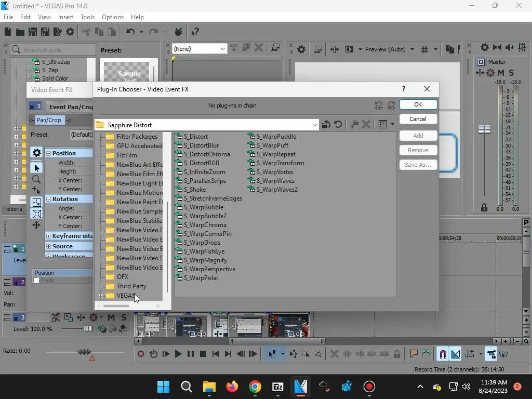Toggle the Mask checkbox
The width and height of the screenshot is (532, 399).
tap(36, 280)
